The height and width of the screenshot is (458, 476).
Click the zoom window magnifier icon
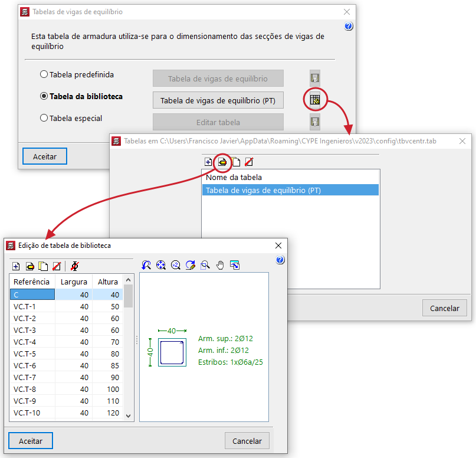[x=205, y=266]
